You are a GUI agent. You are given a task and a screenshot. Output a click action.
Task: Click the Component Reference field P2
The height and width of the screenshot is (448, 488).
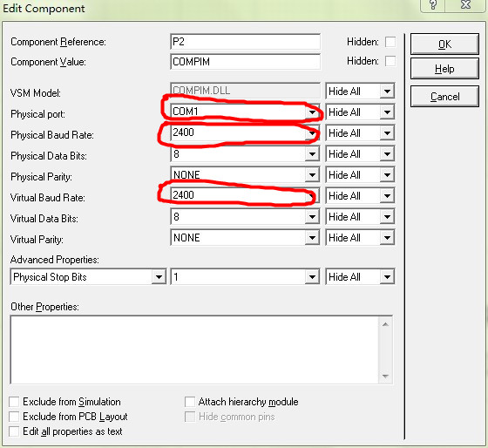pos(245,42)
